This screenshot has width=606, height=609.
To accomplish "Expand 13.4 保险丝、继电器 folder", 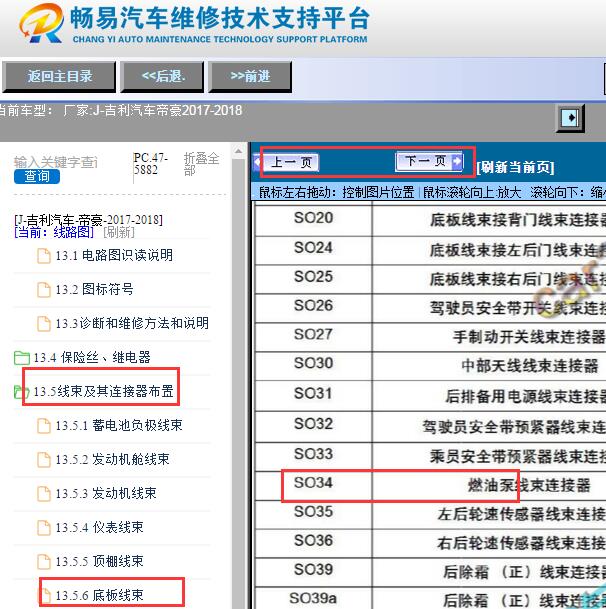I will (92, 357).
